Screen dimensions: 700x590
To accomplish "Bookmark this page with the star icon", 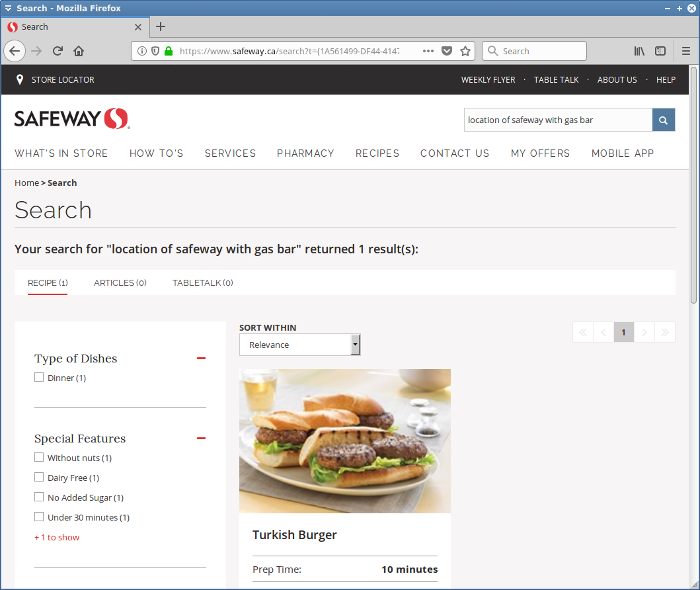I will [465, 51].
